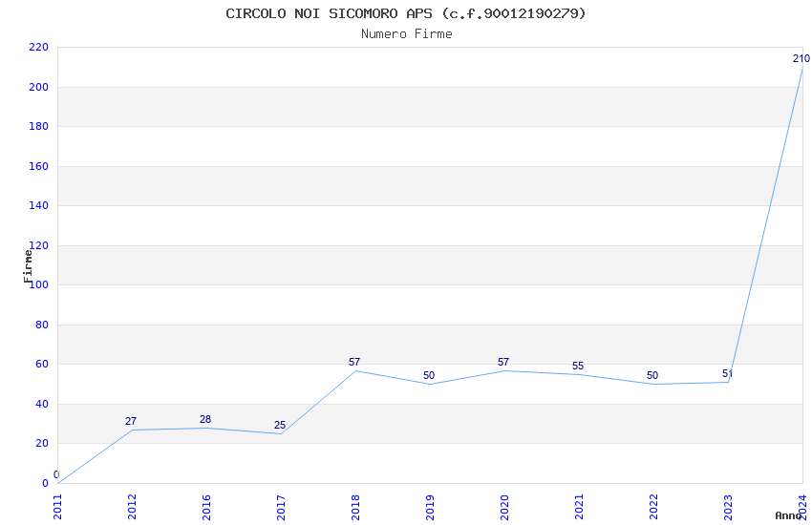Click y-axis value 60

[x=42, y=364]
